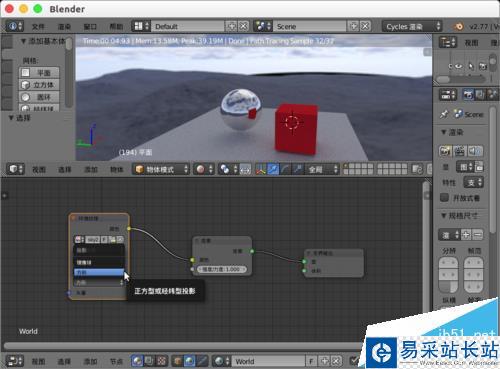Select line style shader nodes icon
500x369 pixels.
point(202,361)
